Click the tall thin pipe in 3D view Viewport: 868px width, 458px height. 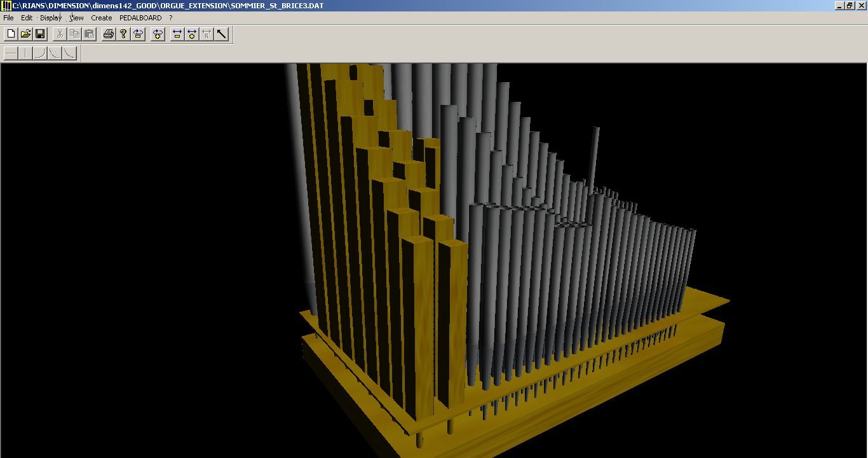(x=594, y=158)
